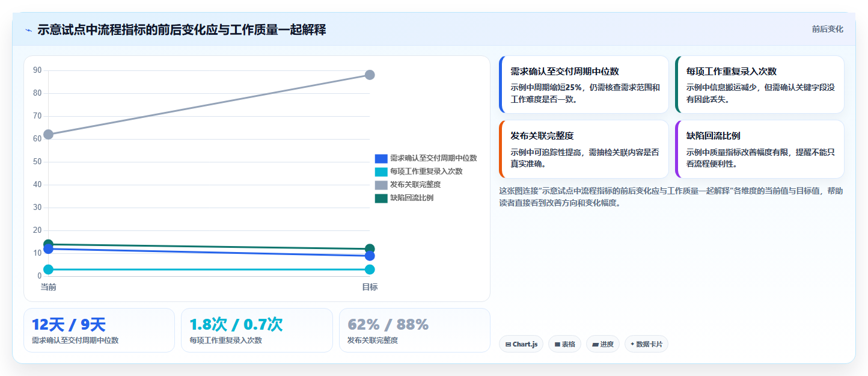Click the 前后变化 label in header

827,29
